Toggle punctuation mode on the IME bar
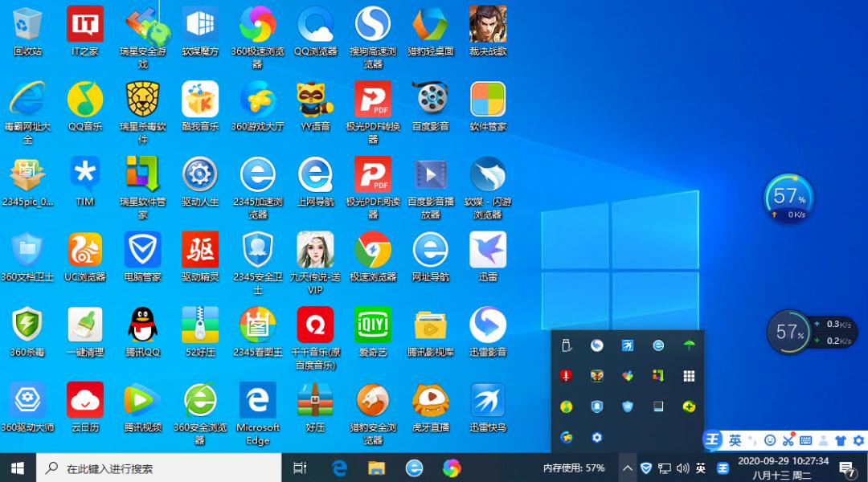 [x=752, y=440]
